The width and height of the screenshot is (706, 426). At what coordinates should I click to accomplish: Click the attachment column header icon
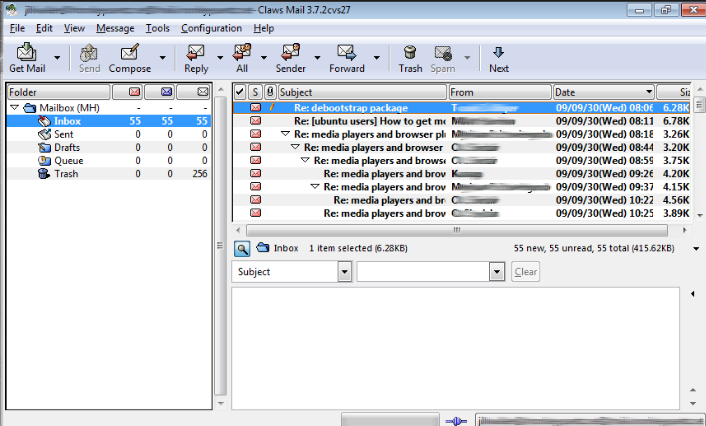point(270,92)
